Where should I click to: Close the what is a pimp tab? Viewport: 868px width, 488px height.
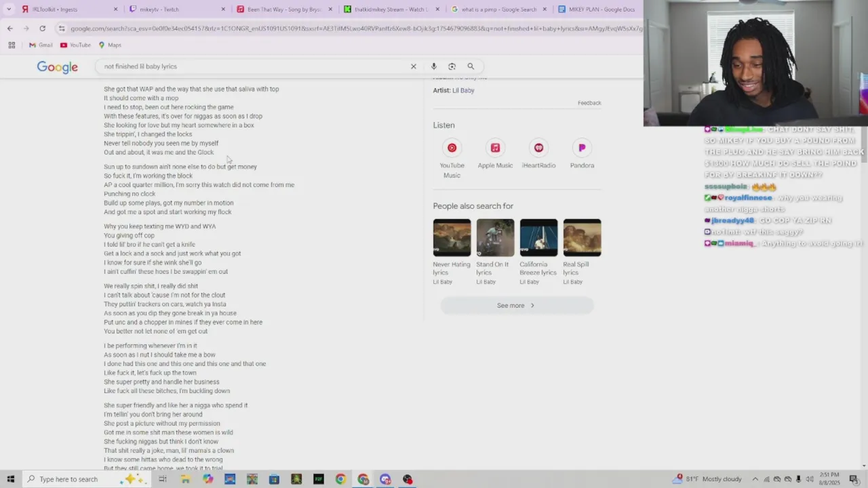click(545, 9)
